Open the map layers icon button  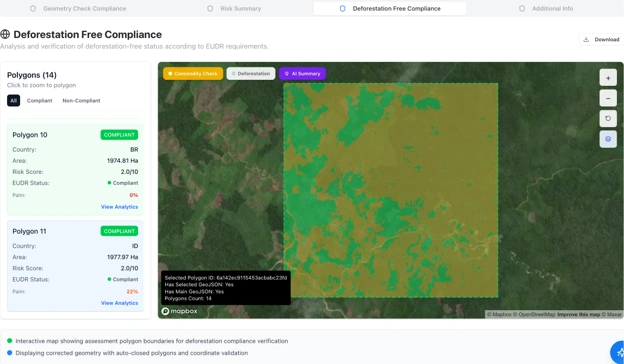point(608,139)
